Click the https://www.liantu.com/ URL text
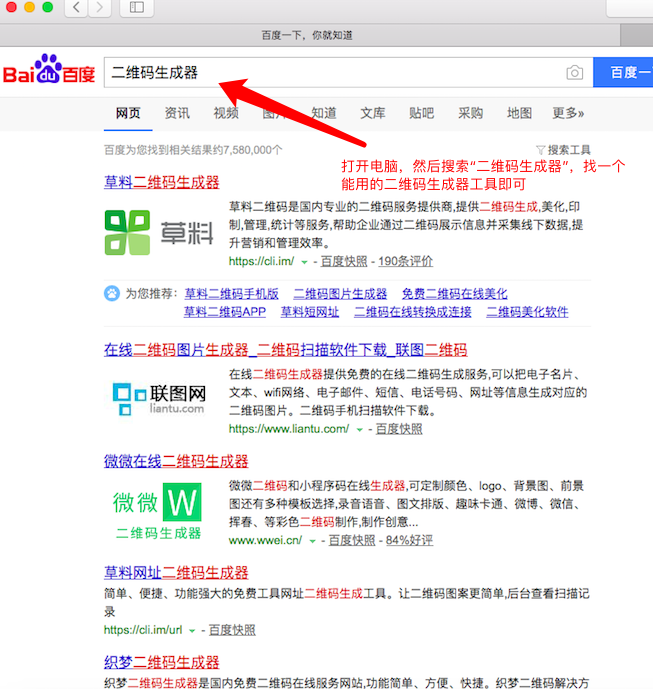This screenshot has width=653, height=689. 289,429
